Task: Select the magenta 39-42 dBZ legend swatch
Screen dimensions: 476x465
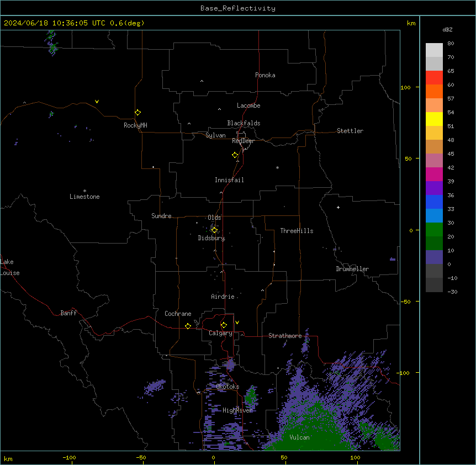Action: tap(434, 174)
